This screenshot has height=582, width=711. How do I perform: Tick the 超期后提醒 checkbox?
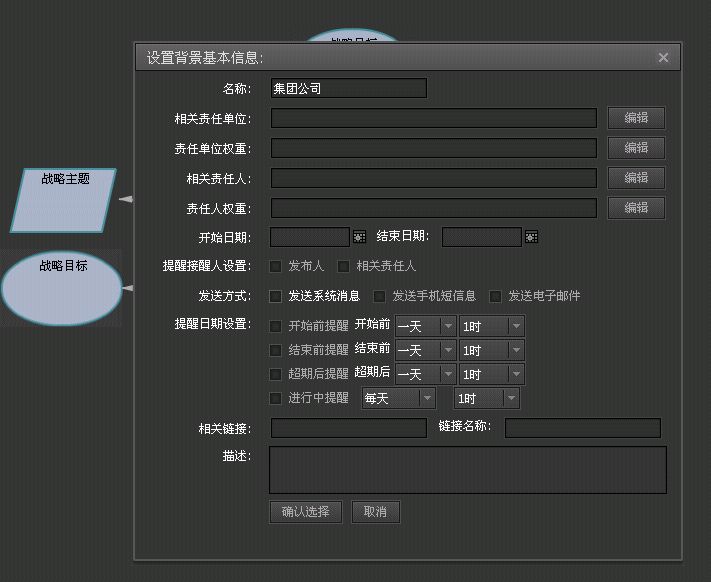[276, 374]
